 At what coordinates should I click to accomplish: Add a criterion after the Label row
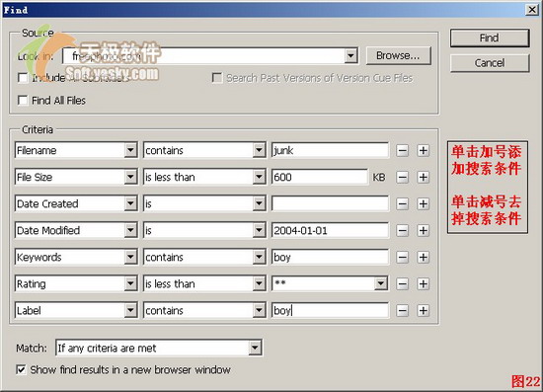point(424,311)
